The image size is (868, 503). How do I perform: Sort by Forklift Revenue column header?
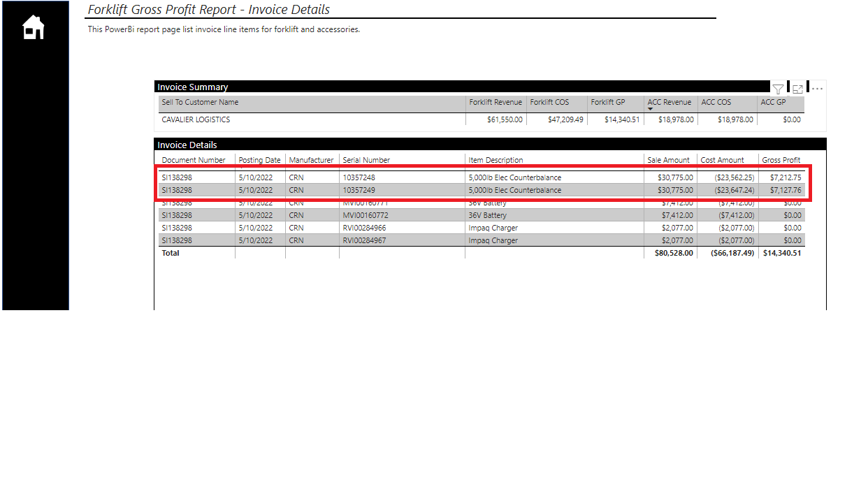tap(496, 102)
